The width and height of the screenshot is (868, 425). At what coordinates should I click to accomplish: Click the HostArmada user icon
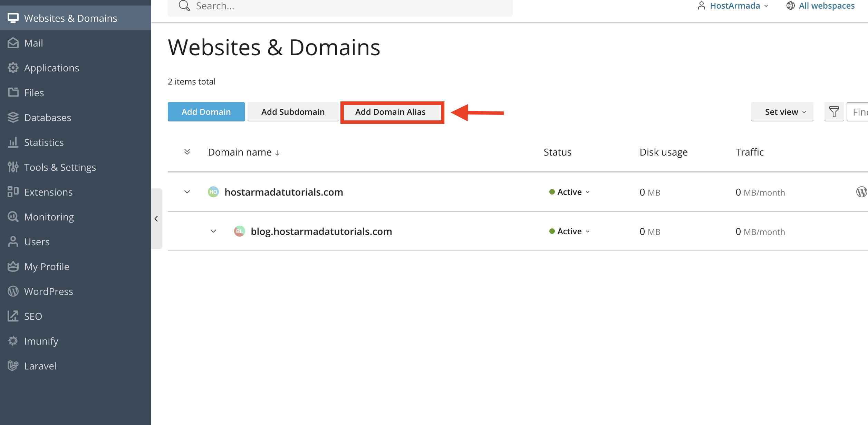coord(701,6)
